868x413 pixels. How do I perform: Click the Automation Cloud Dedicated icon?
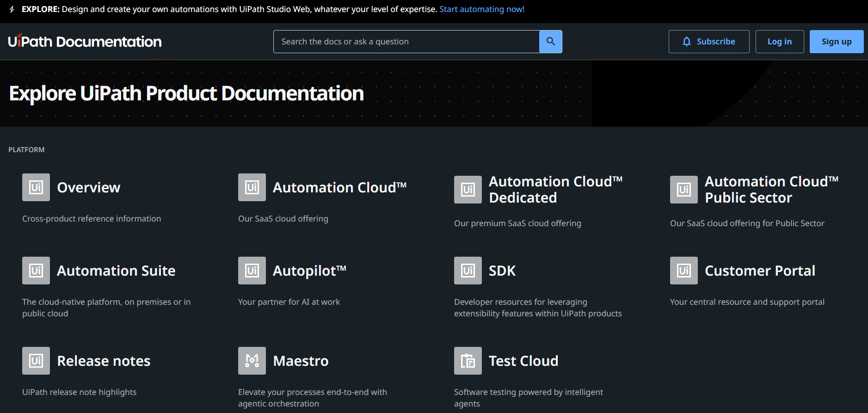click(468, 190)
